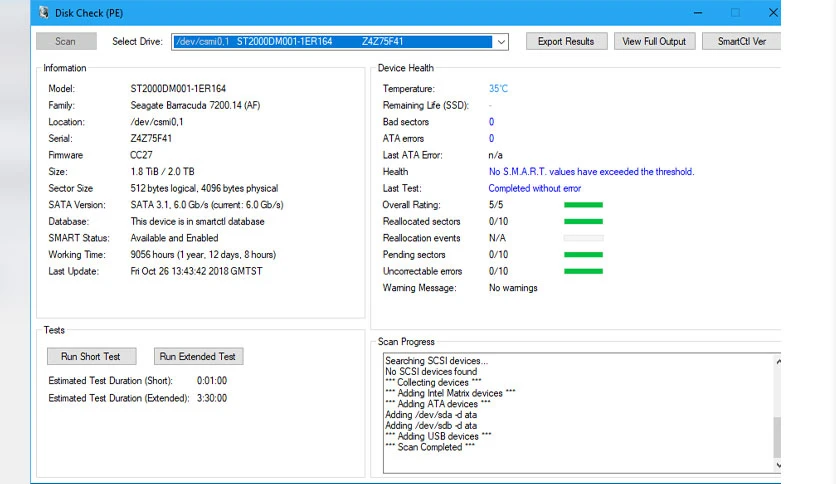Click Export Results button
The width and height of the screenshot is (836, 484).
click(566, 41)
